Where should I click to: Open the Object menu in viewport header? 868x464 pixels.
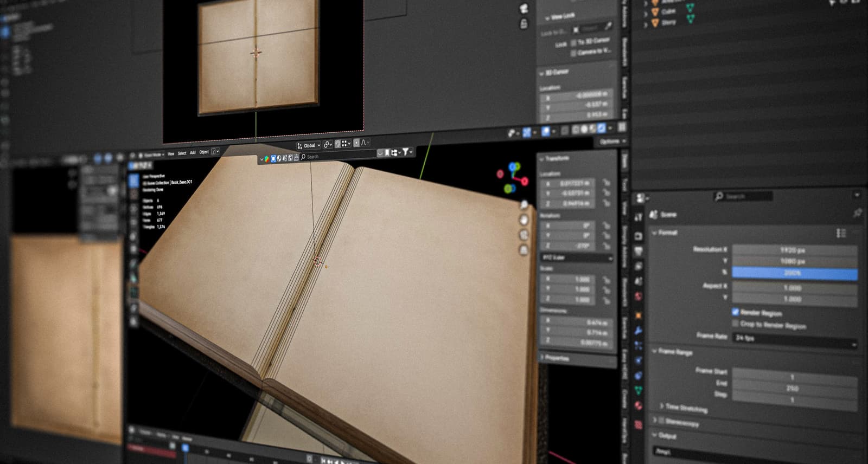204,152
